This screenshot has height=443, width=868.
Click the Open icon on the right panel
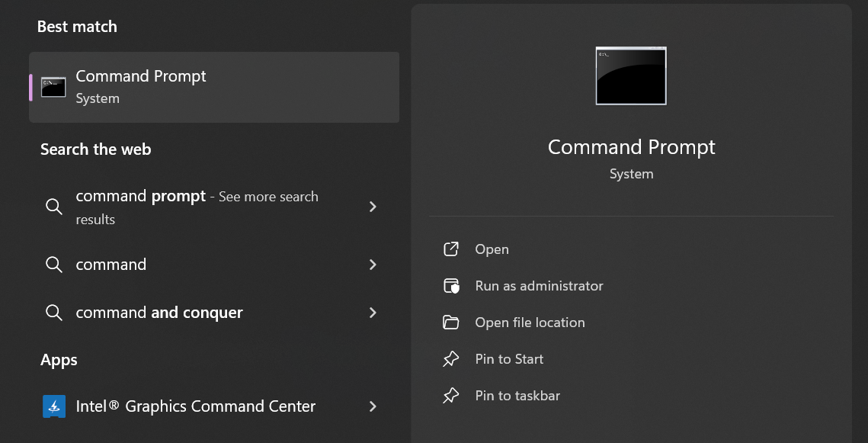pyautogui.click(x=452, y=249)
